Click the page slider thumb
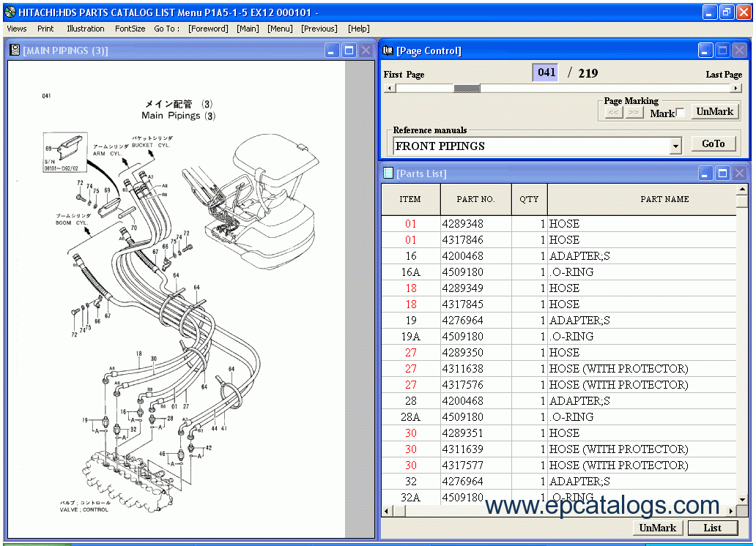756x546 pixels. point(467,88)
